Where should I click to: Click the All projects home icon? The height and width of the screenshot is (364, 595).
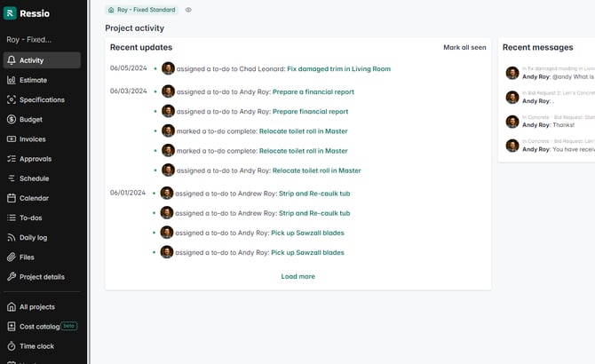12,307
